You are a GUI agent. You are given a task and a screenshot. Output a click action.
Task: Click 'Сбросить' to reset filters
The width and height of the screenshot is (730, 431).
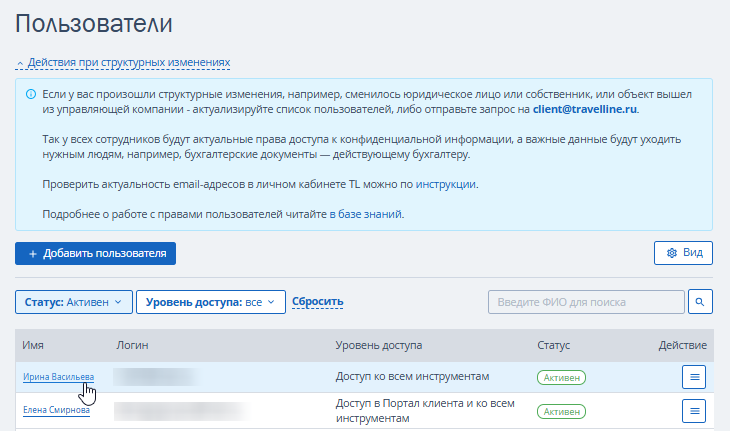pos(318,302)
